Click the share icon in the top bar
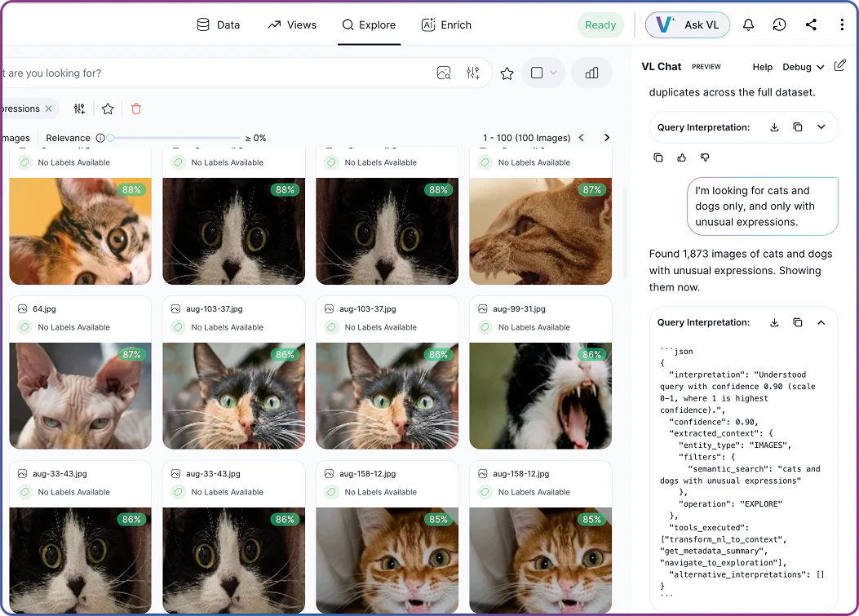Screen dimensions: 859x616 [x=810, y=24]
